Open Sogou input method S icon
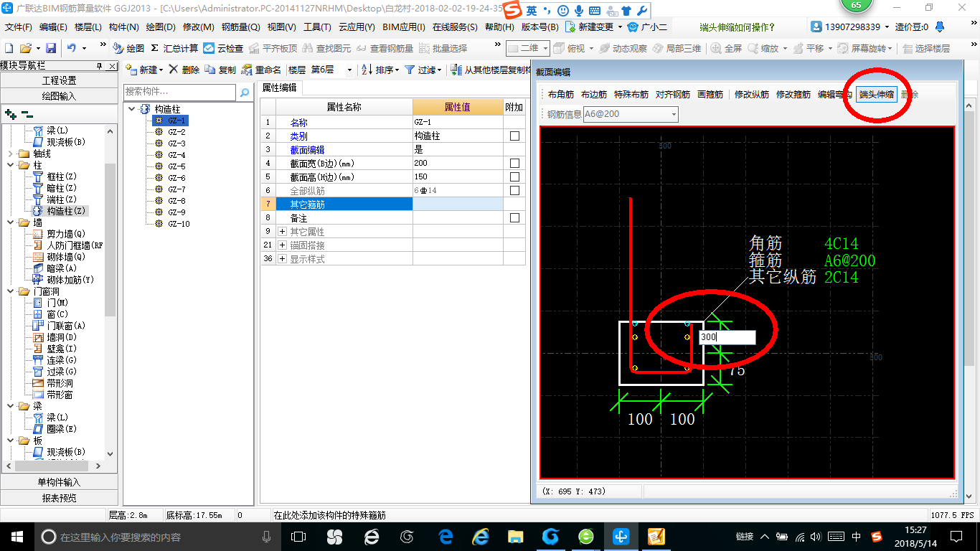 [512, 10]
